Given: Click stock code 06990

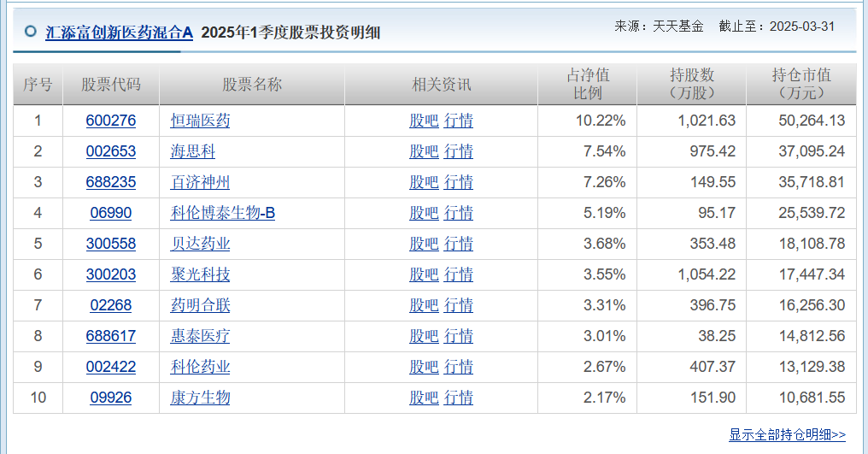Looking at the screenshot, I should pos(111,213).
